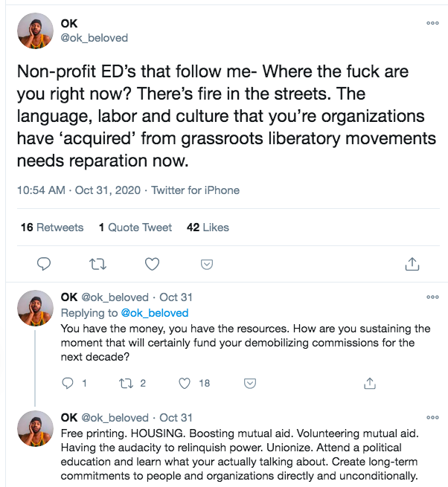Open OK's profile picture on main tweet
Image resolution: width=448 pixels, height=487 pixels.
point(35,31)
